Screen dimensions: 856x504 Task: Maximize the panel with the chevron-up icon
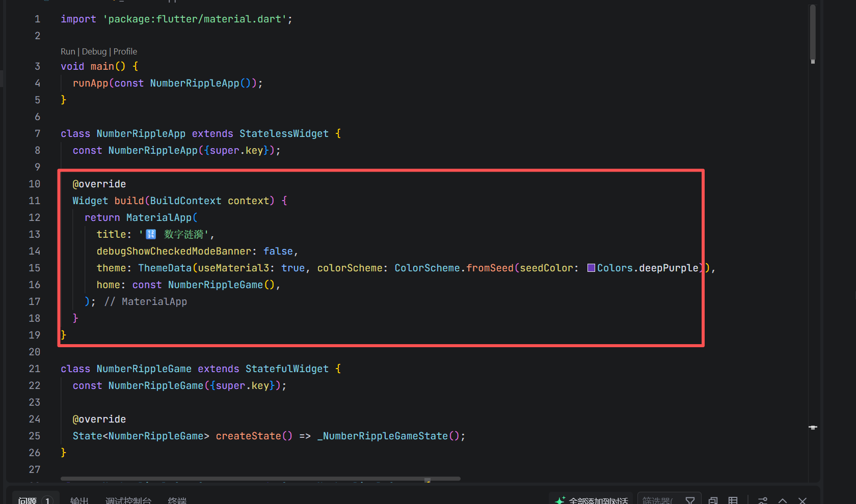tap(783, 500)
